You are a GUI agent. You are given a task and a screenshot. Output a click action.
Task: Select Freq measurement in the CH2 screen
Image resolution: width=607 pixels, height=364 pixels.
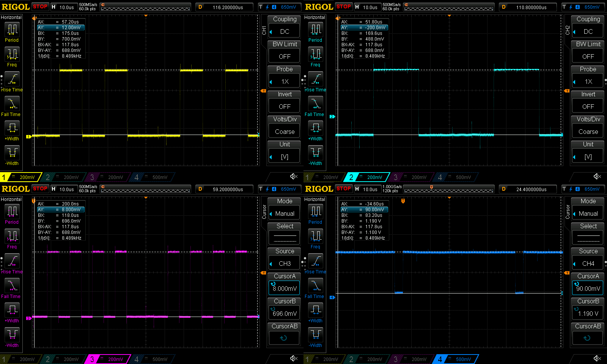[315, 57]
